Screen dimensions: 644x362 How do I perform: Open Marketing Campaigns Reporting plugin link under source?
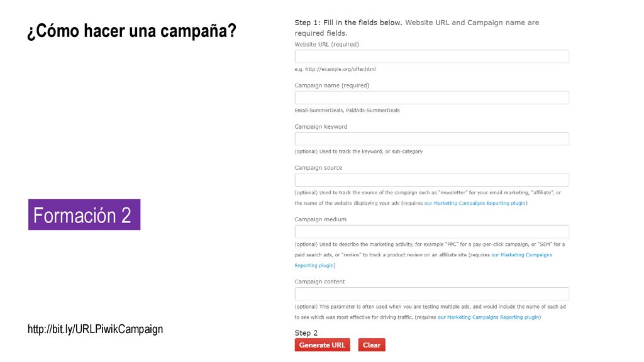click(475, 203)
